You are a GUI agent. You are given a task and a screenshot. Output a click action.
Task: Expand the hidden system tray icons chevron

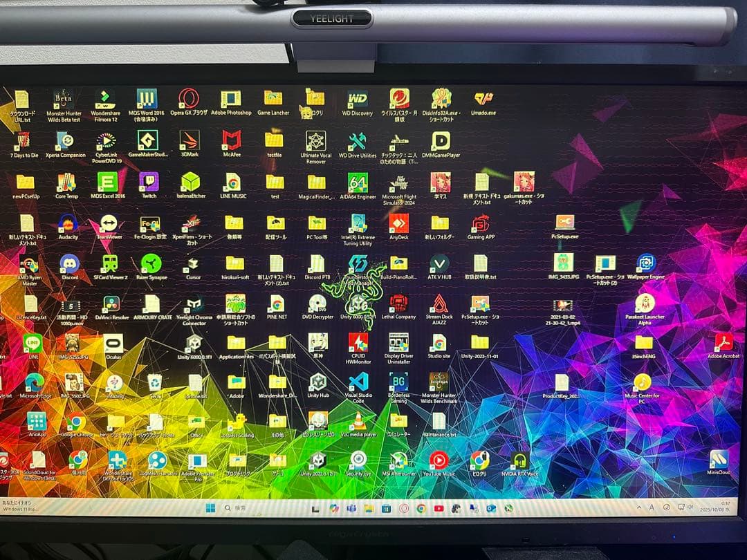tap(638, 508)
